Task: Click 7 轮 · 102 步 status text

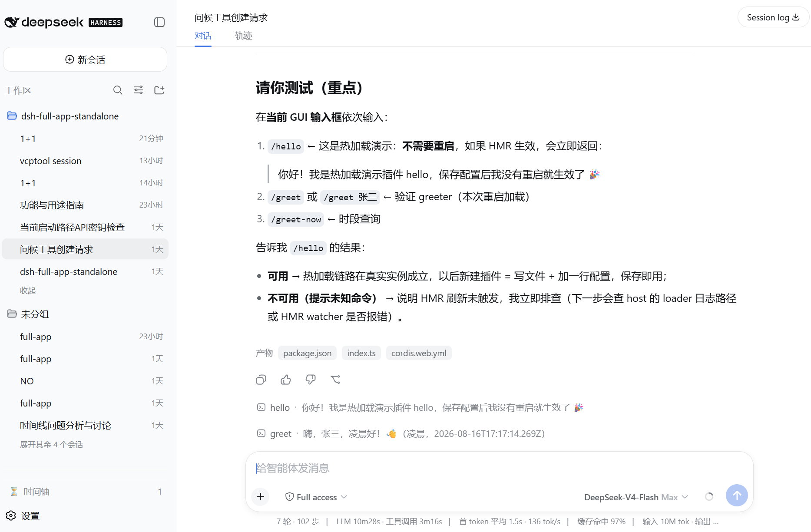Action: click(298, 522)
